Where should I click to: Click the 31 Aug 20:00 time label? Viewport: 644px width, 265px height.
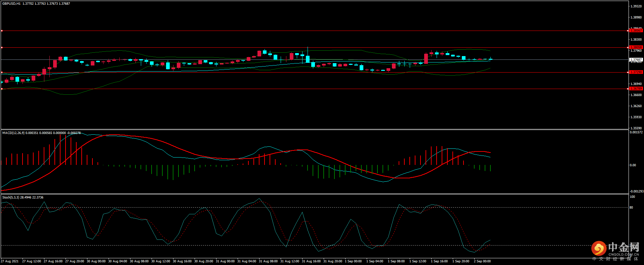(x=333, y=261)
